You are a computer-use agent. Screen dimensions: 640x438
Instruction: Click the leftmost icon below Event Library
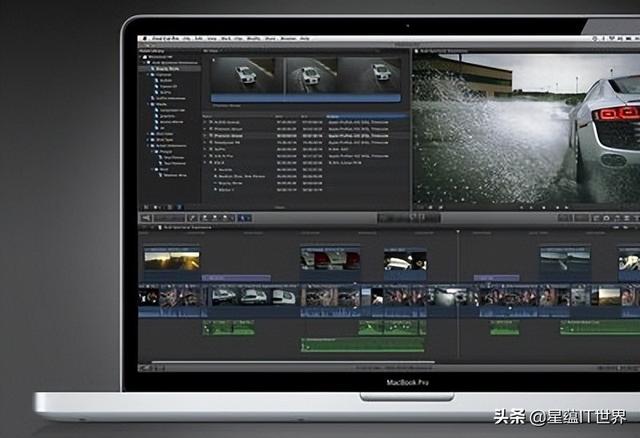tap(146, 207)
